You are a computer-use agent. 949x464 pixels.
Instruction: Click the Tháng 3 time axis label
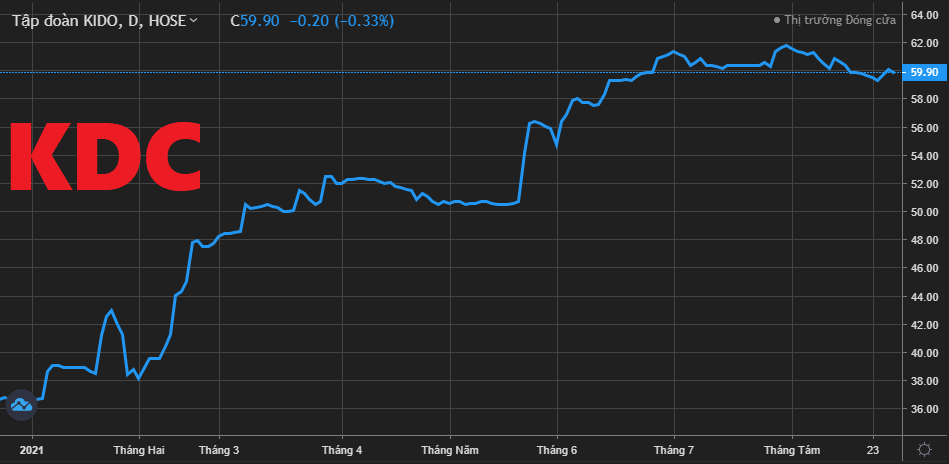click(219, 450)
